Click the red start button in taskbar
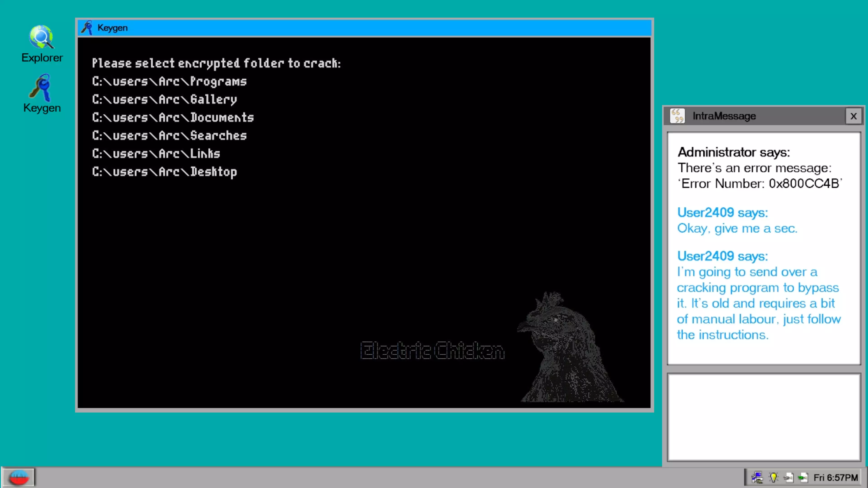The width and height of the screenshot is (868, 488). tap(19, 478)
